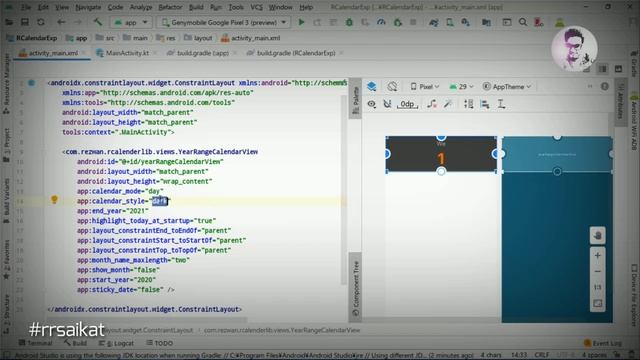Click the orientation rotate icon in designer
640x360 pixels.
pyautogui.click(x=392, y=86)
